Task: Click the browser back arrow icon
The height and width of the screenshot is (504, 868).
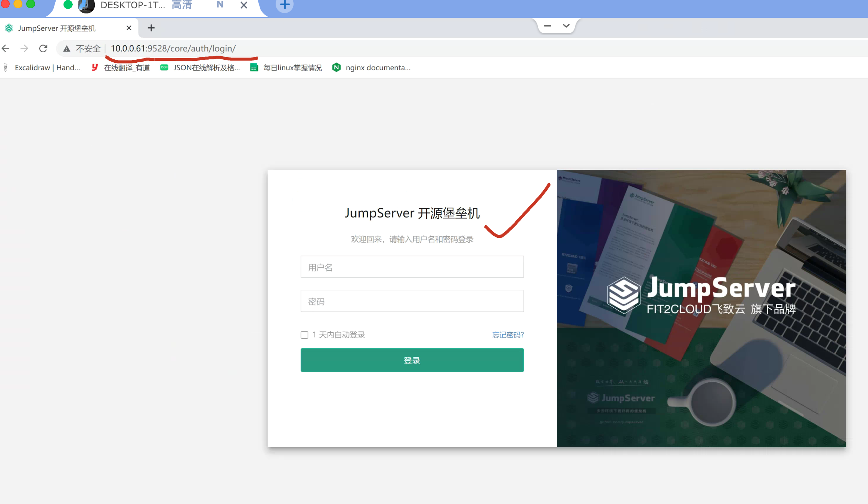Action: click(6, 49)
